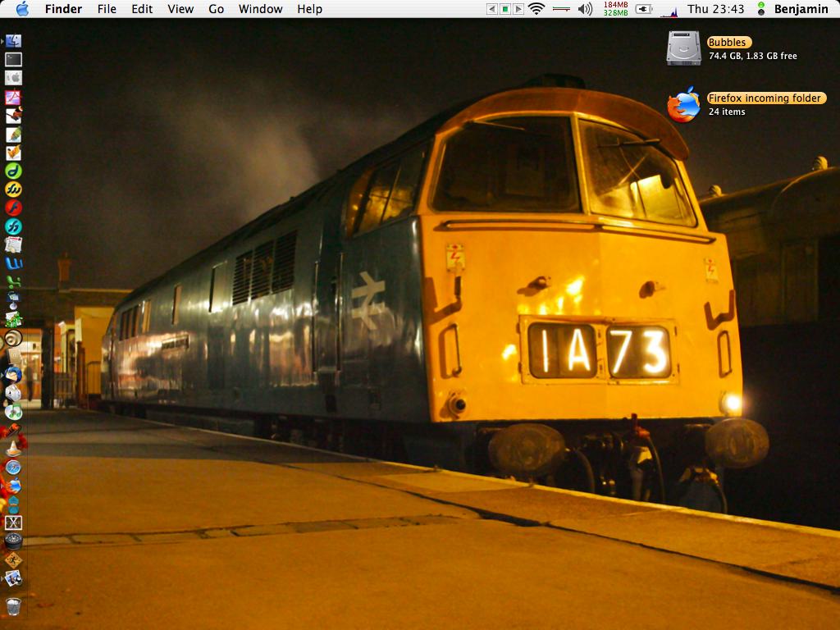840x630 pixels.
Task: Click the clock showing Thu 23:43
Action: [715, 9]
